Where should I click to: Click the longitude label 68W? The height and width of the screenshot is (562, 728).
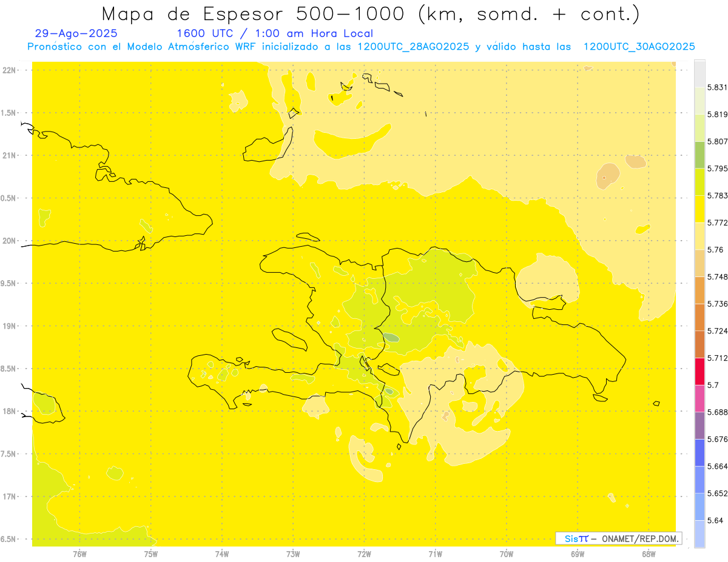(x=649, y=554)
